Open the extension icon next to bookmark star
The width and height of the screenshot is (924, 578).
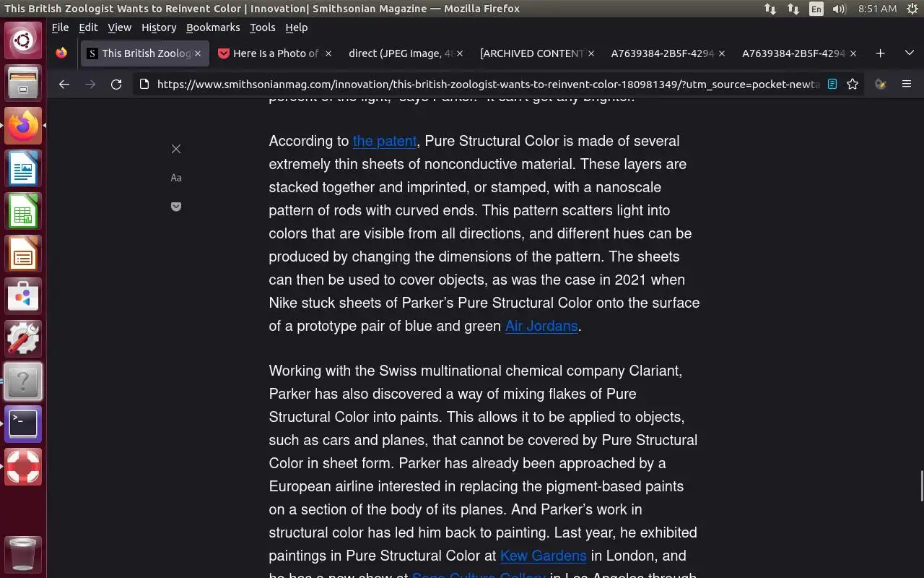click(881, 84)
